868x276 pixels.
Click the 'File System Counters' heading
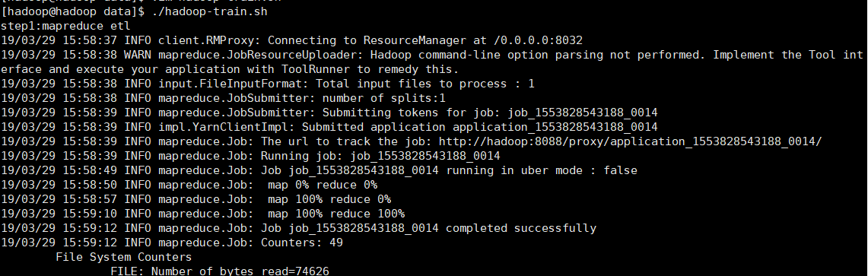[x=123, y=257]
